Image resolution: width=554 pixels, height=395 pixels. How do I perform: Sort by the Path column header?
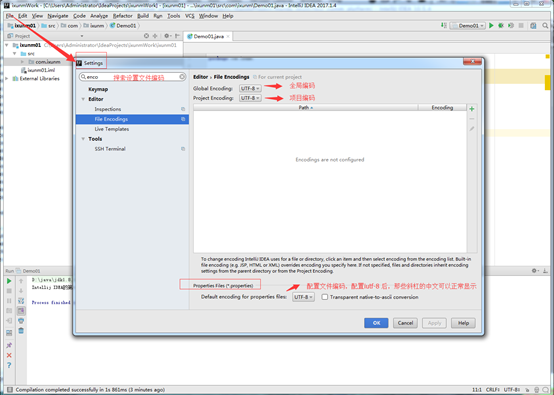(x=306, y=107)
